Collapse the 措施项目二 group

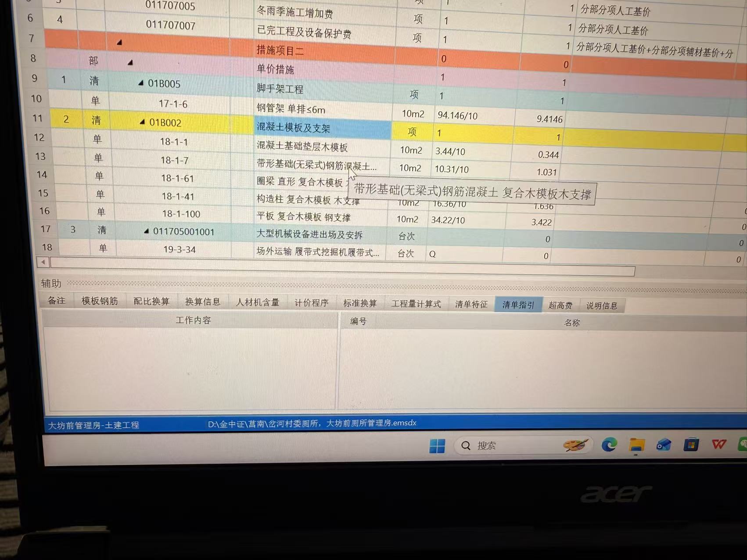(119, 43)
